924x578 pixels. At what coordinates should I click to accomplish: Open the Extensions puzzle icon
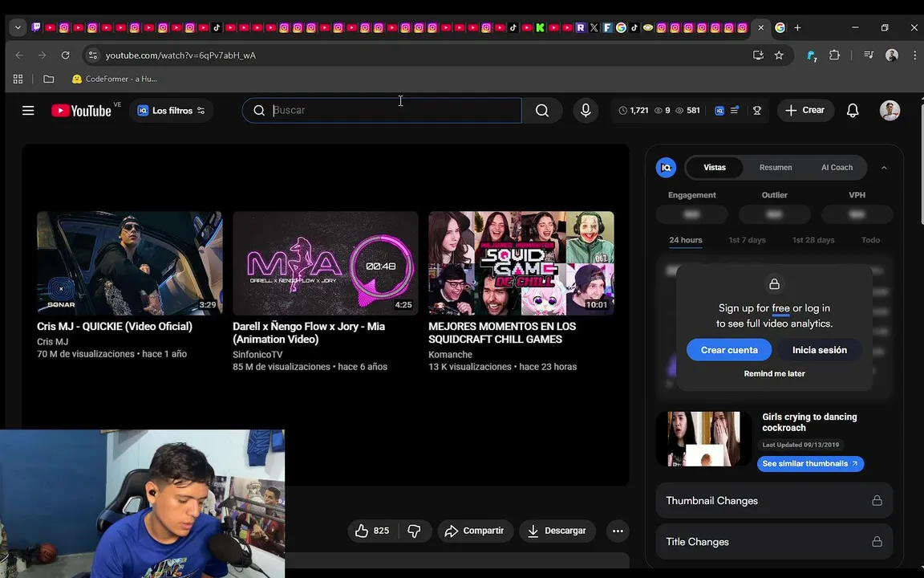point(834,55)
